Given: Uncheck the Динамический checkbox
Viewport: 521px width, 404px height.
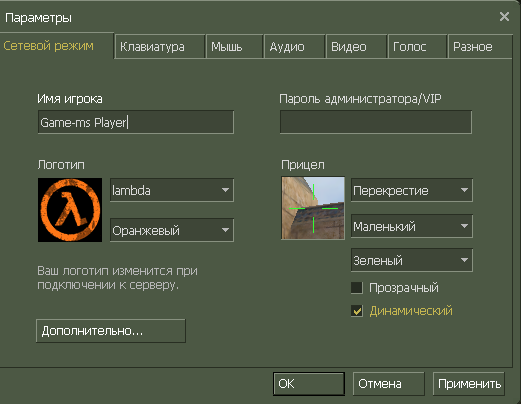Looking at the screenshot, I should (357, 311).
